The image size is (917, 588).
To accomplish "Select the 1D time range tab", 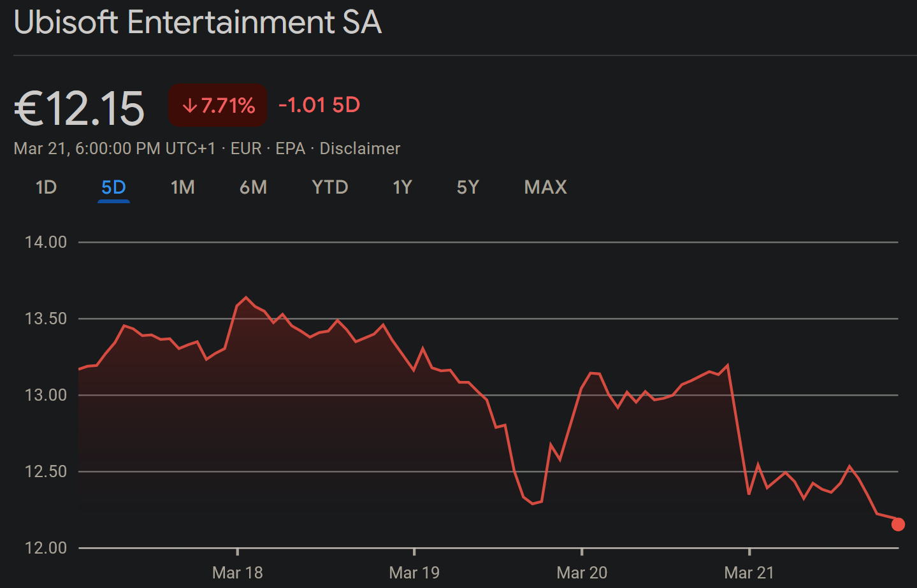I will tap(47, 187).
